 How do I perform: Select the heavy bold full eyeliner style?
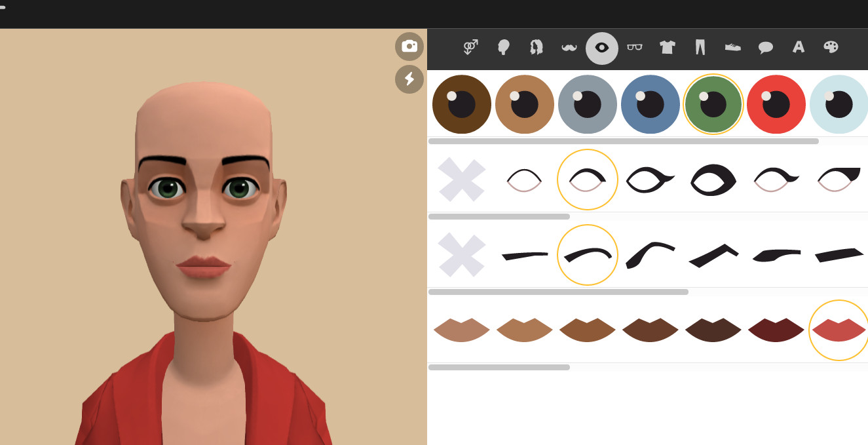[x=713, y=180]
